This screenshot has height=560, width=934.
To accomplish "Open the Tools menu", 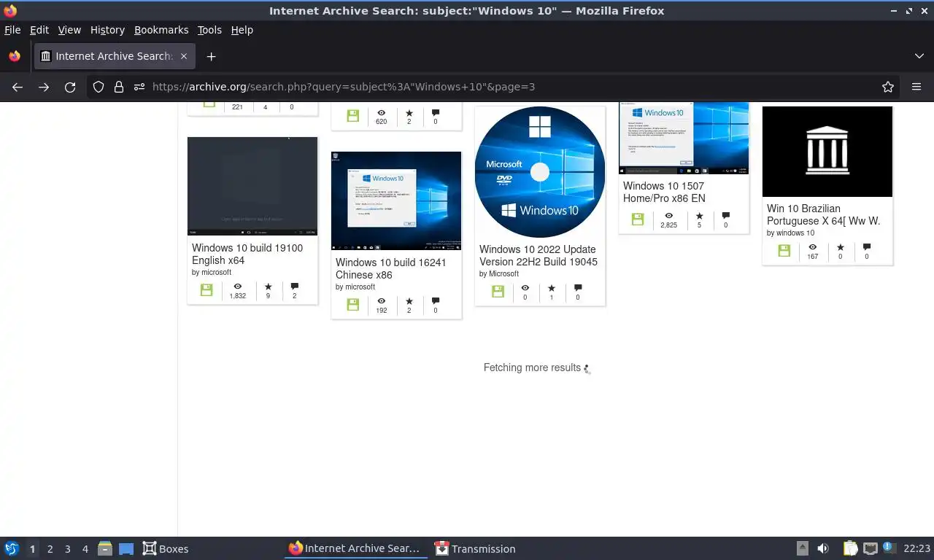I will [x=209, y=30].
